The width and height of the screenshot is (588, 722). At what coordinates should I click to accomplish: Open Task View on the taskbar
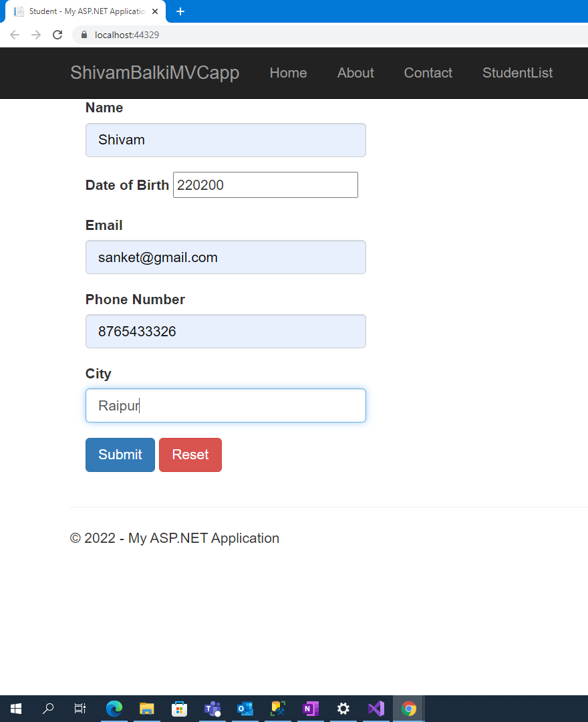[80, 709]
